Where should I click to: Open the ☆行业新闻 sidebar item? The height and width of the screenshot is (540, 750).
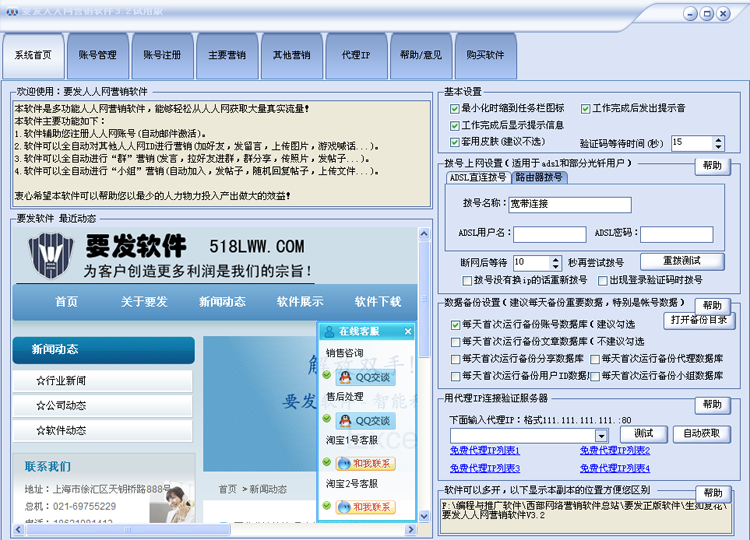pyautogui.click(x=103, y=381)
